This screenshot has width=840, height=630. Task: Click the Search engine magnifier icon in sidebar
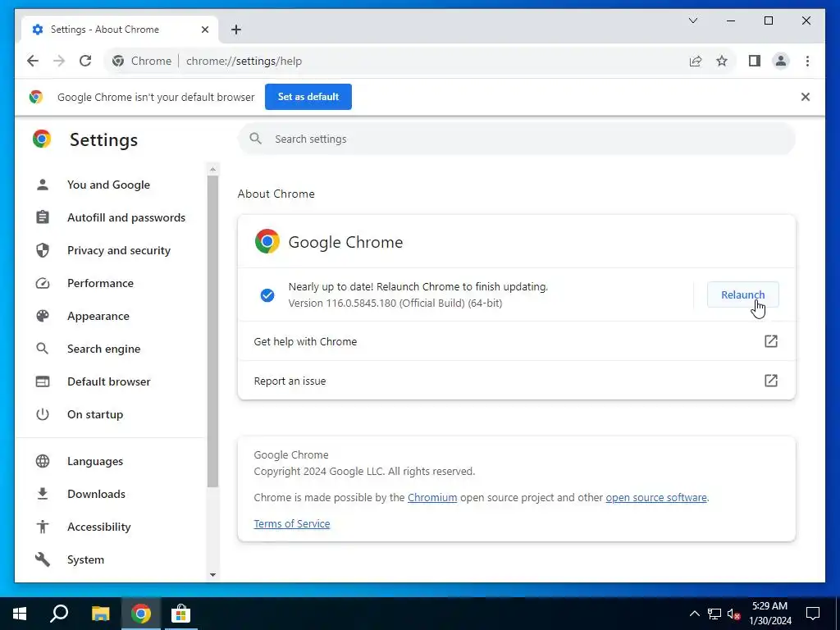[x=43, y=349]
